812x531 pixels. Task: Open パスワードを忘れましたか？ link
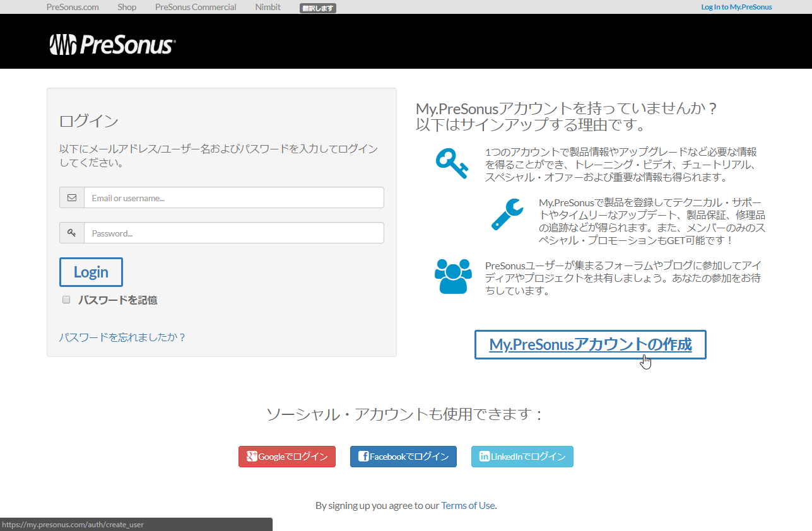(122, 337)
